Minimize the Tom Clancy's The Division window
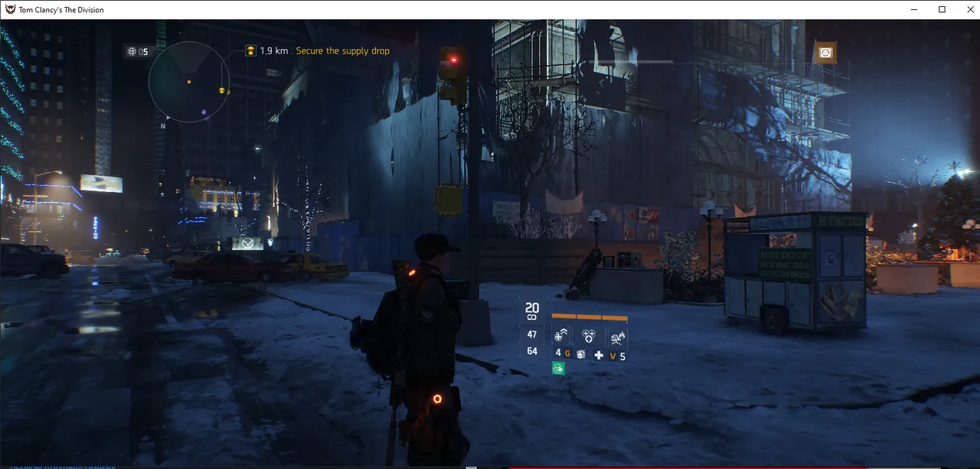The height and width of the screenshot is (469, 980). tap(915, 9)
